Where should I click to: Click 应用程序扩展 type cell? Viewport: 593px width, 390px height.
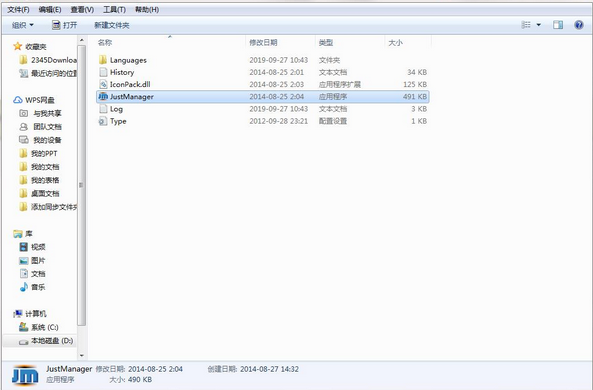(x=340, y=84)
